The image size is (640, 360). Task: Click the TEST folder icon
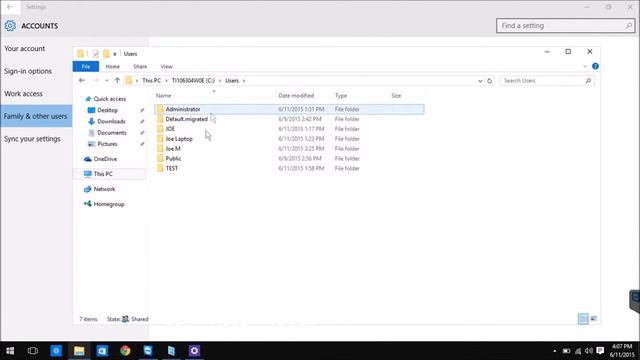point(160,168)
